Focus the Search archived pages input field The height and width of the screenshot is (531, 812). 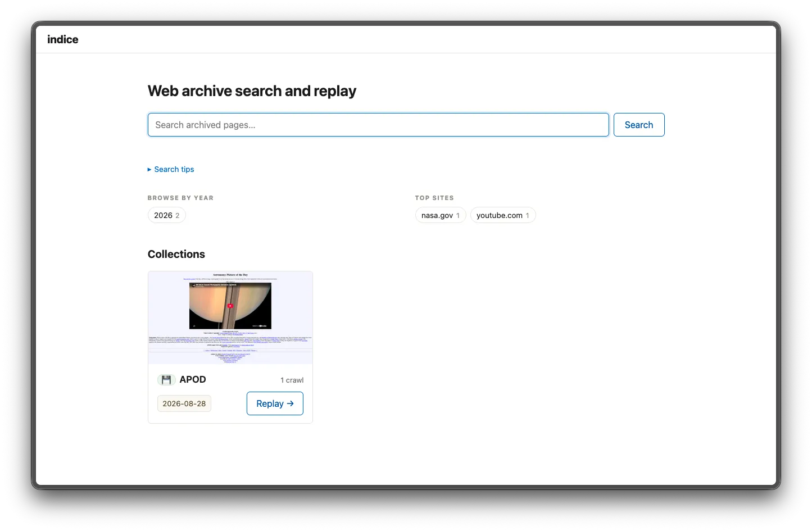(x=378, y=125)
